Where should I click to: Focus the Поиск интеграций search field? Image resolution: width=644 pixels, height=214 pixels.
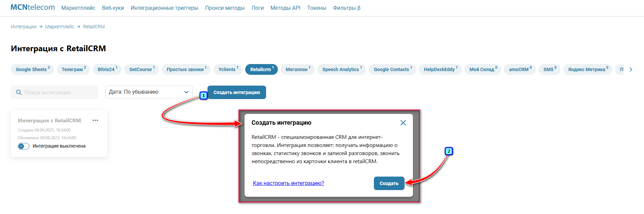point(55,92)
